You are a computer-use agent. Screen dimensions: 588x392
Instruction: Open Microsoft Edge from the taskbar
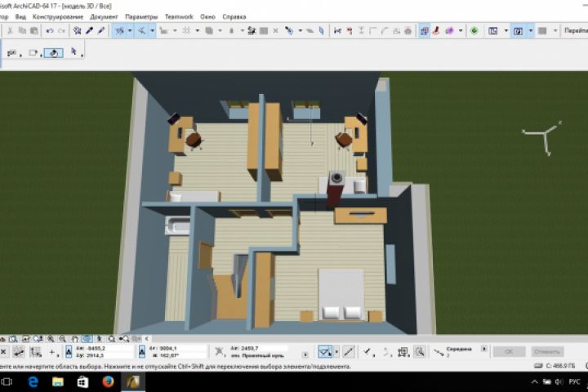(33, 382)
